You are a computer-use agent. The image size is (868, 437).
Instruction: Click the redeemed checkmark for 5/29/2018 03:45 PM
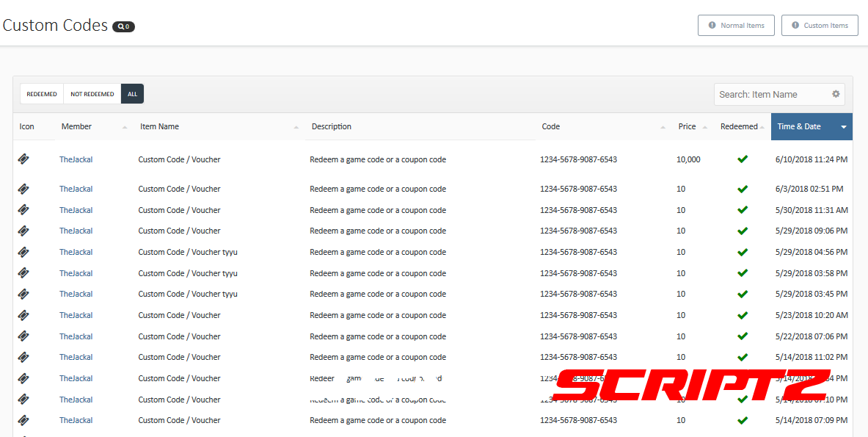point(743,294)
